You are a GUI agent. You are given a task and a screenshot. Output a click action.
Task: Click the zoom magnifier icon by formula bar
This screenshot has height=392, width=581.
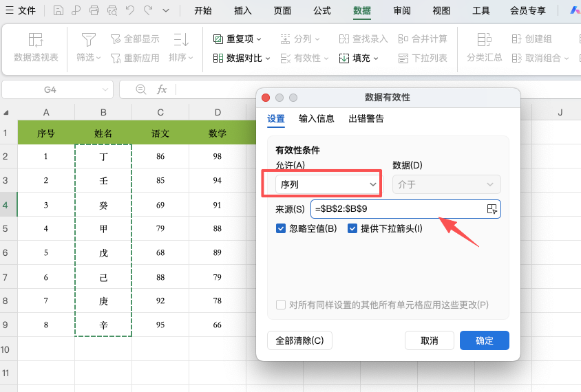[x=141, y=89]
